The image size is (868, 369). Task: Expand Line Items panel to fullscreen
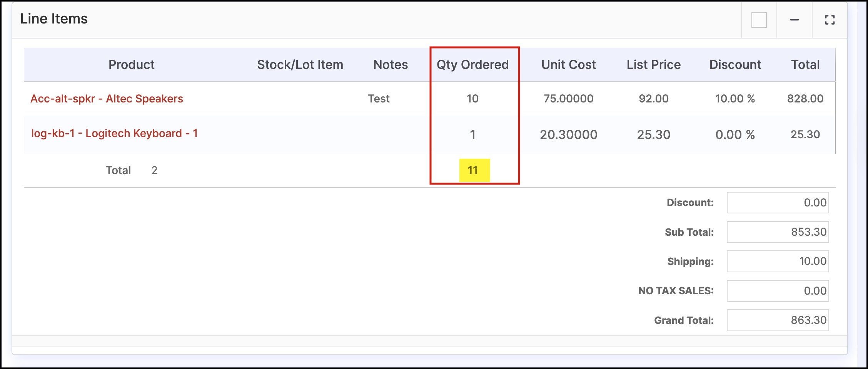point(830,20)
